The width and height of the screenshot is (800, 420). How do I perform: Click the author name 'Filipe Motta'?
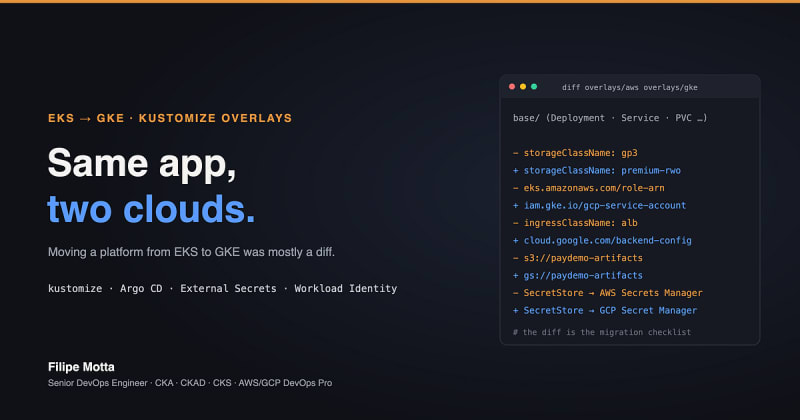(81, 367)
